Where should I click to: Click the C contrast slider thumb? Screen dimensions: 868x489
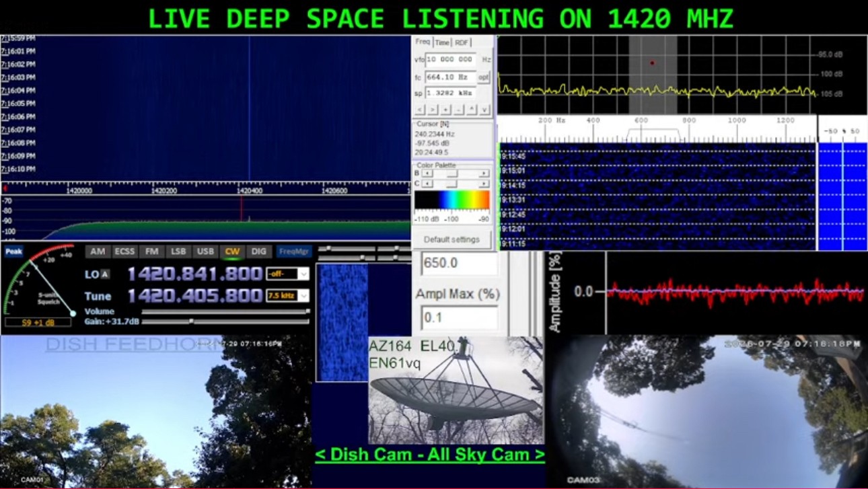(452, 184)
